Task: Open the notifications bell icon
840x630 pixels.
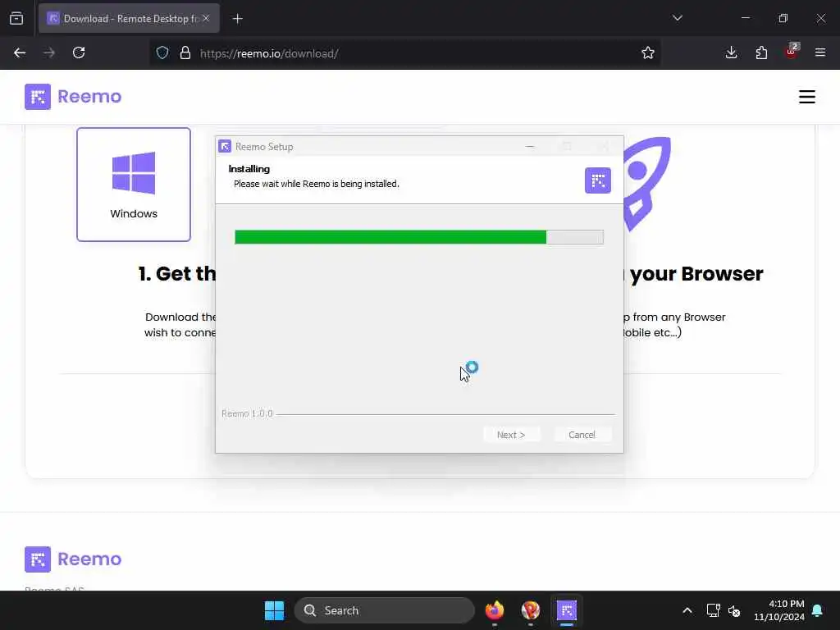Action: [x=818, y=610]
